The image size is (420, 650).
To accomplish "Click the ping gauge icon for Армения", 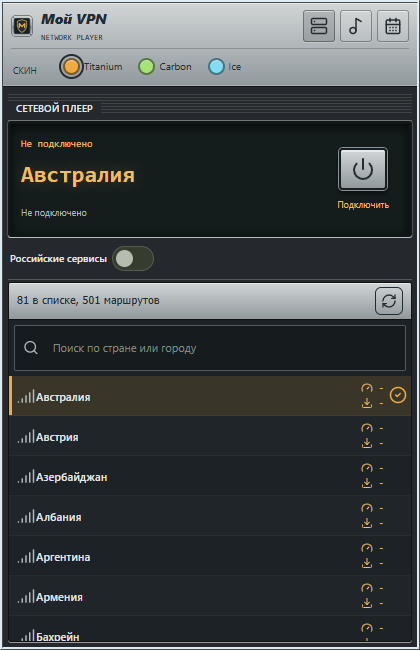I will pos(367,588).
